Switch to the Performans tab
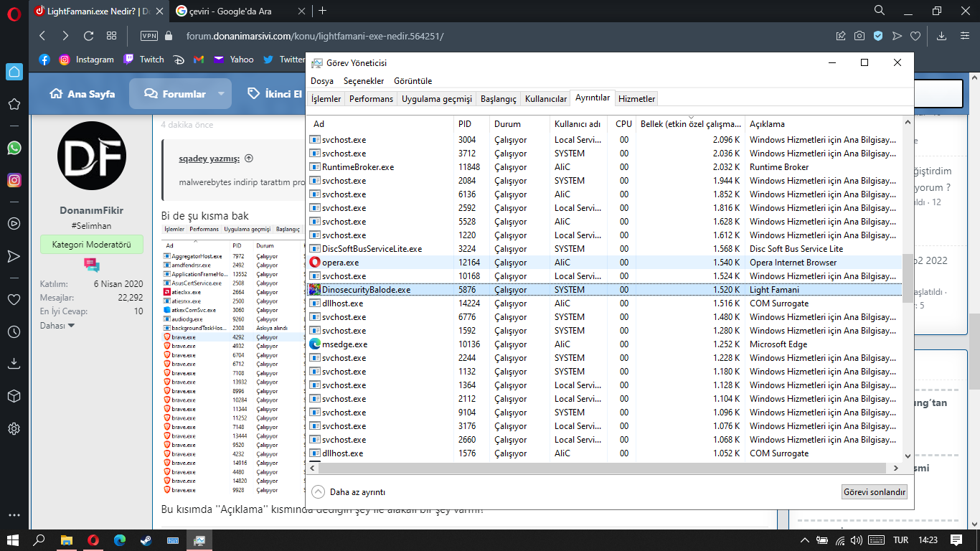Image resolution: width=980 pixels, height=551 pixels. tap(371, 99)
